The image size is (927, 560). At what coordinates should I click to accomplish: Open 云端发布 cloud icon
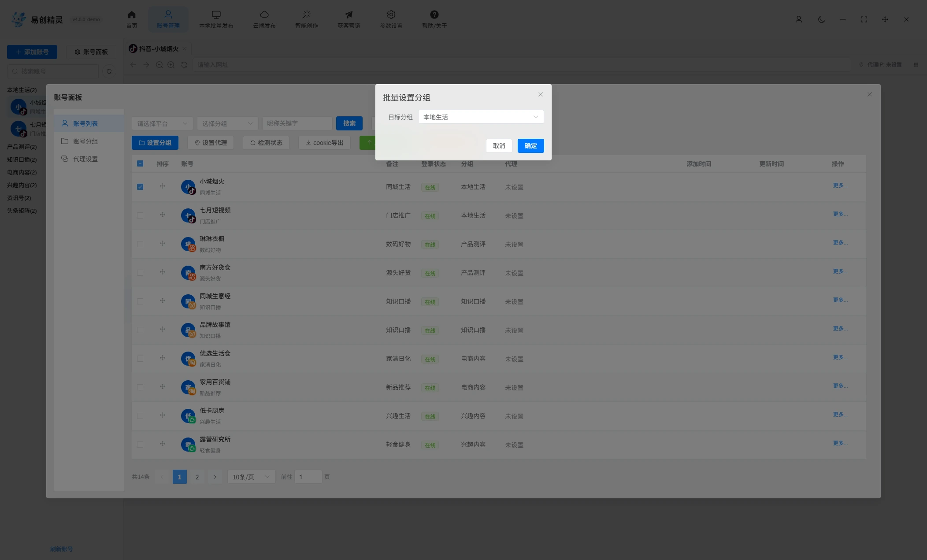point(264,15)
